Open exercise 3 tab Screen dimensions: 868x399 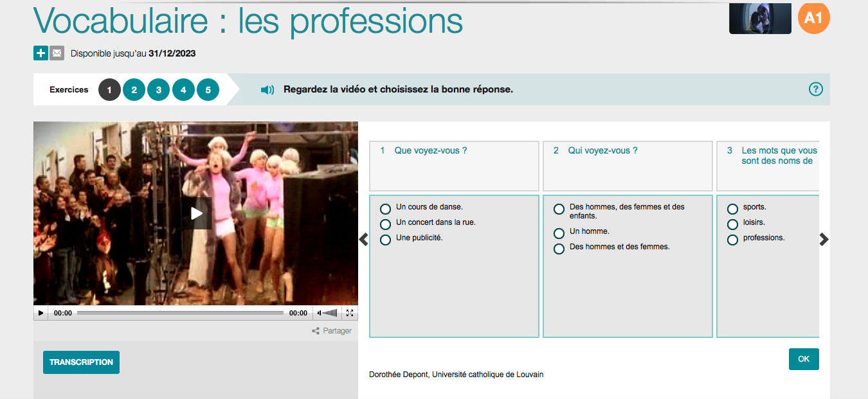158,90
